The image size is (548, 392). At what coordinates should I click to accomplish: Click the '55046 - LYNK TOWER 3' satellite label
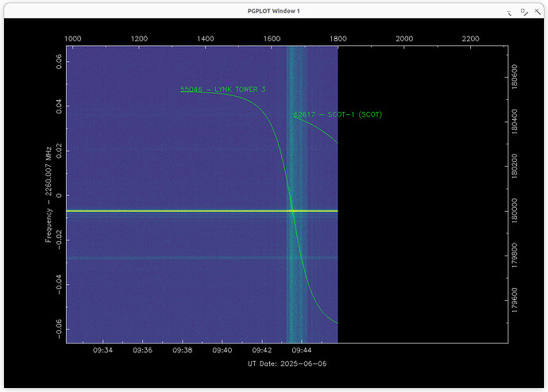(222, 90)
